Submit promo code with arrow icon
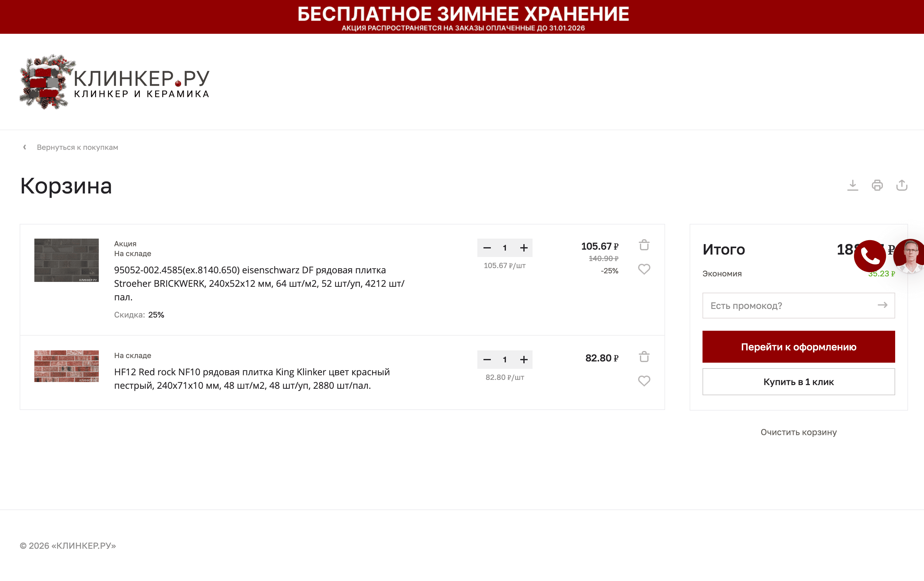This screenshot has width=924, height=581. (x=882, y=305)
